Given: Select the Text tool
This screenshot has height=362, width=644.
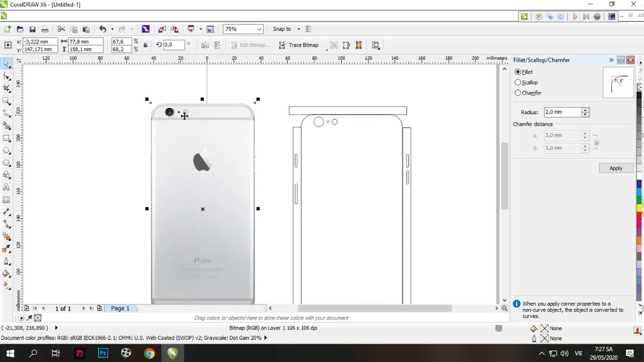Looking at the screenshot, I should [x=7, y=187].
